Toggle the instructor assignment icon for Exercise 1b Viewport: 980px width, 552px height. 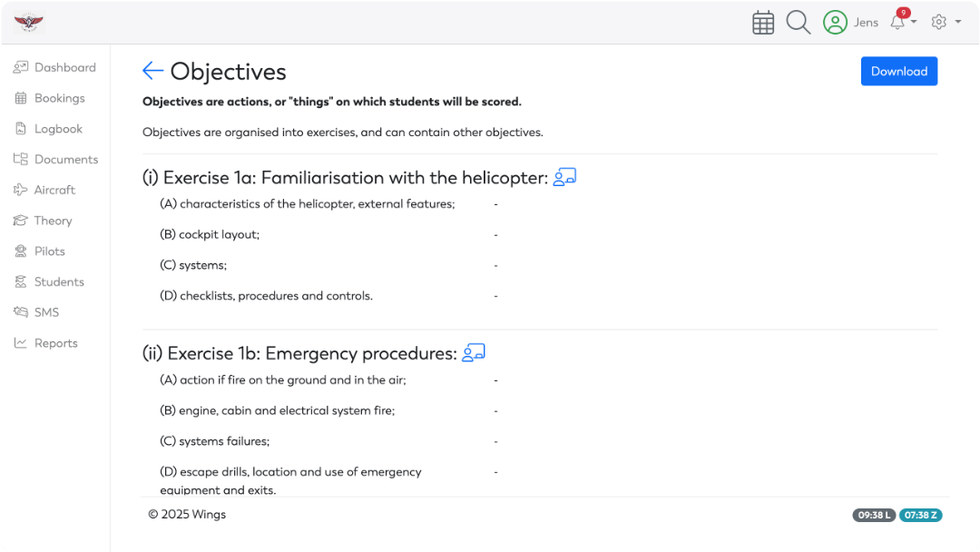(474, 352)
